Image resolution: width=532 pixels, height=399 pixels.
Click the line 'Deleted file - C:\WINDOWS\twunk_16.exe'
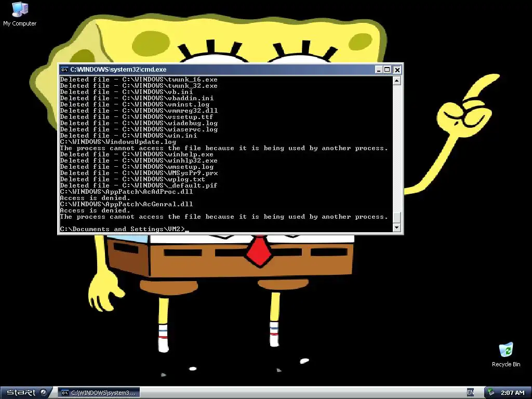[139, 79]
